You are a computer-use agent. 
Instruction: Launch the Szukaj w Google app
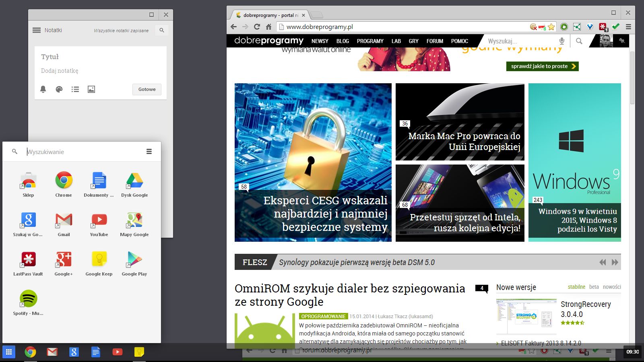(x=28, y=224)
